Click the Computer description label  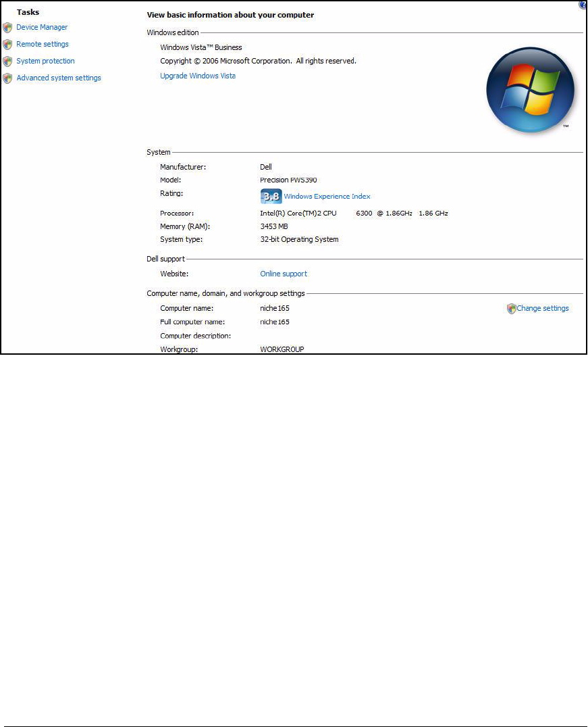point(196,336)
